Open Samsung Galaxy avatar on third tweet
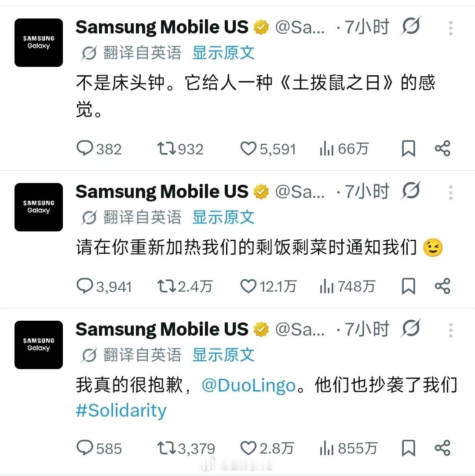Screen dimensions: 475x476 pyautogui.click(x=39, y=344)
